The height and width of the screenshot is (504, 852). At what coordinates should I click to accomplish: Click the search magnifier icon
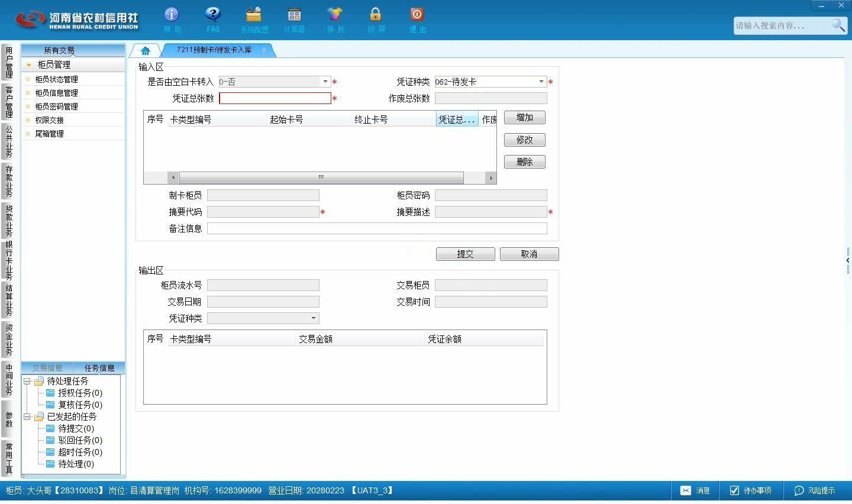838,25
